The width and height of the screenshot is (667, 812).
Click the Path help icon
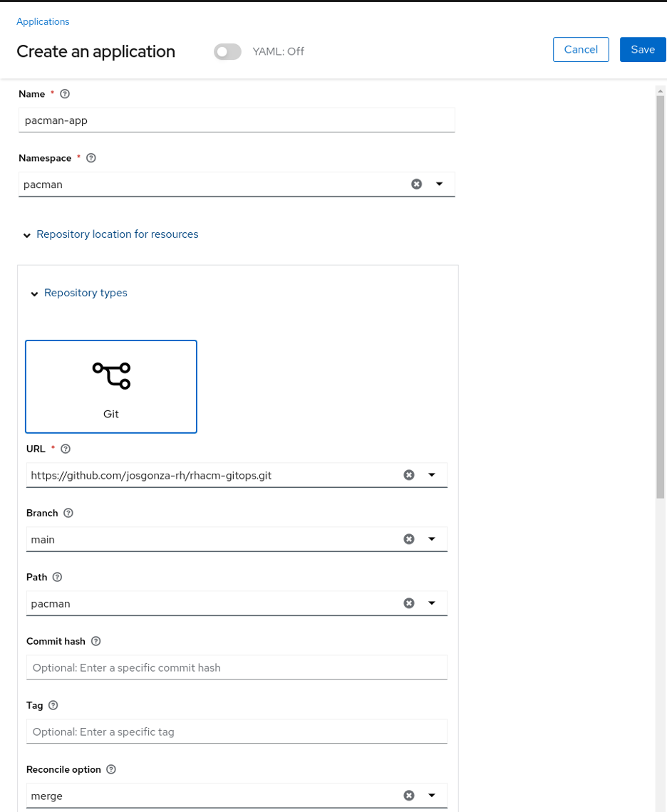pos(58,577)
